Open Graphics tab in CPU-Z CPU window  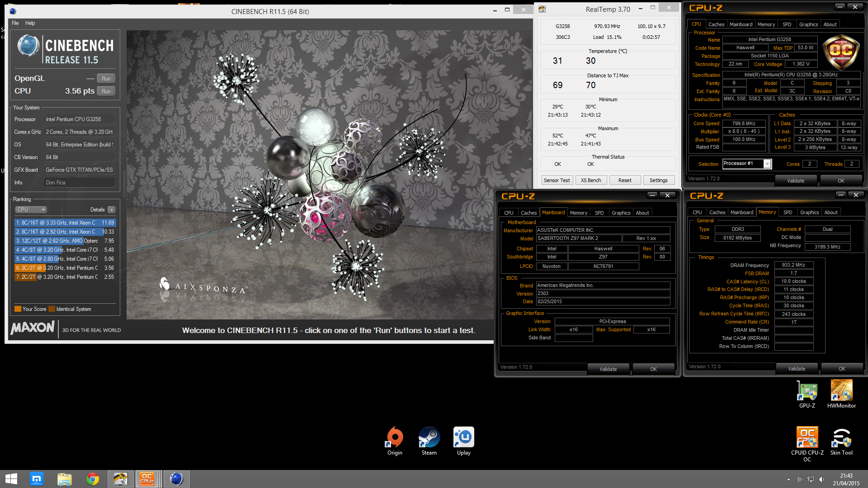808,24
